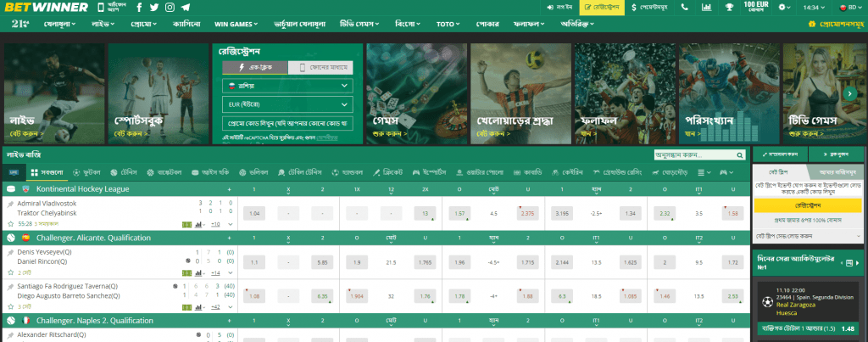Pin the Admiral Vladivostok match
This screenshot has width=868, height=342.
coord(10,205)
